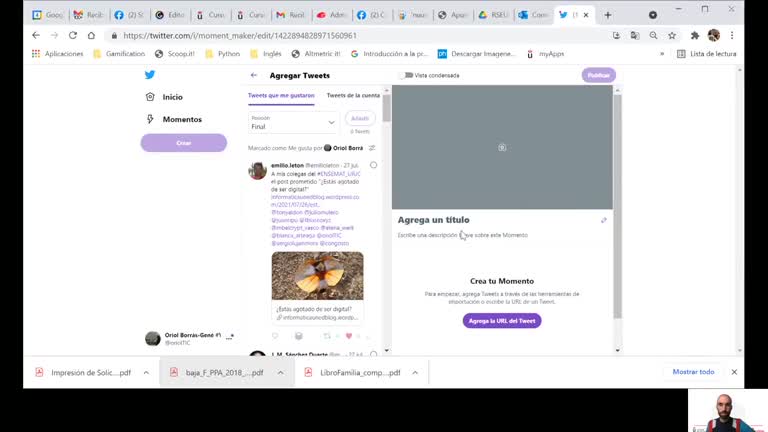Open the Altmetric it! bookmark
This screenshot has height=432, width=768.
pos(316,54)
